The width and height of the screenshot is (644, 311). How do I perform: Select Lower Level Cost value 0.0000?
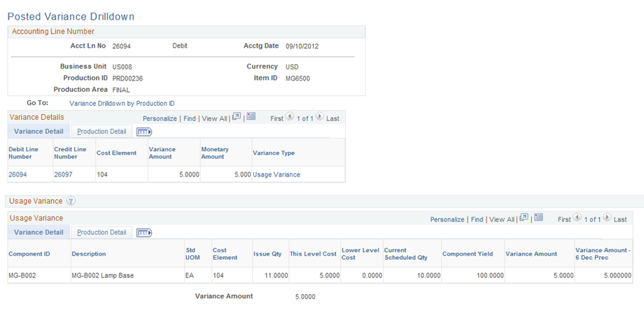372,276
